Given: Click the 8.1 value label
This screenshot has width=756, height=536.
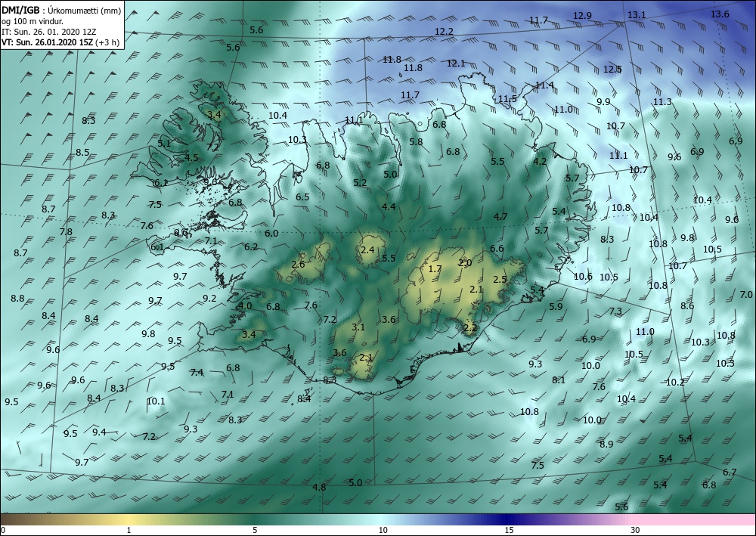Looking at the screenshot, I should [559, 380].
